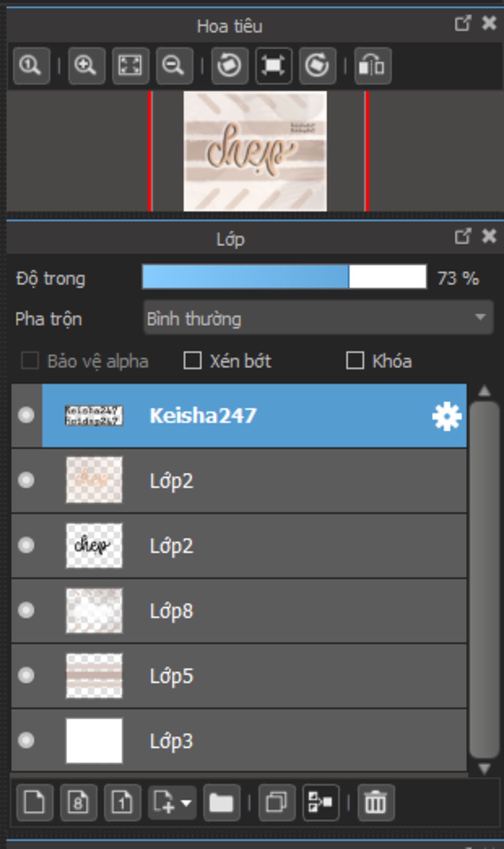The image size is (504, 849).
Task: Rotate the canvas view right
Action: coord(317,65)
